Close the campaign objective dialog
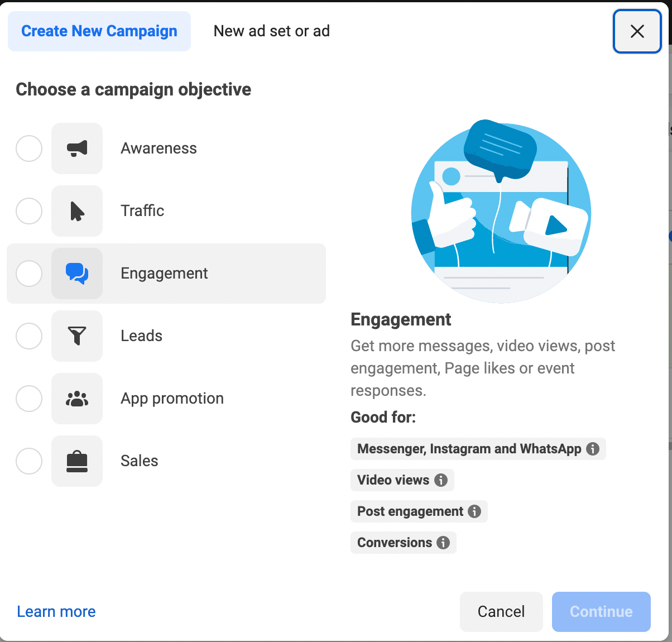Viewport: 672px width, 642px height. click(637, 31)
